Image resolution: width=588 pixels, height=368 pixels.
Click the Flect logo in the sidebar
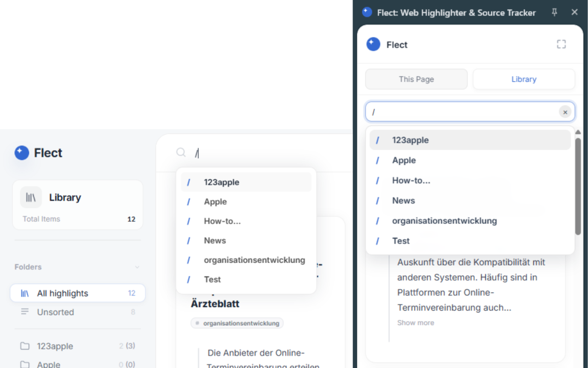pos(22,153)
